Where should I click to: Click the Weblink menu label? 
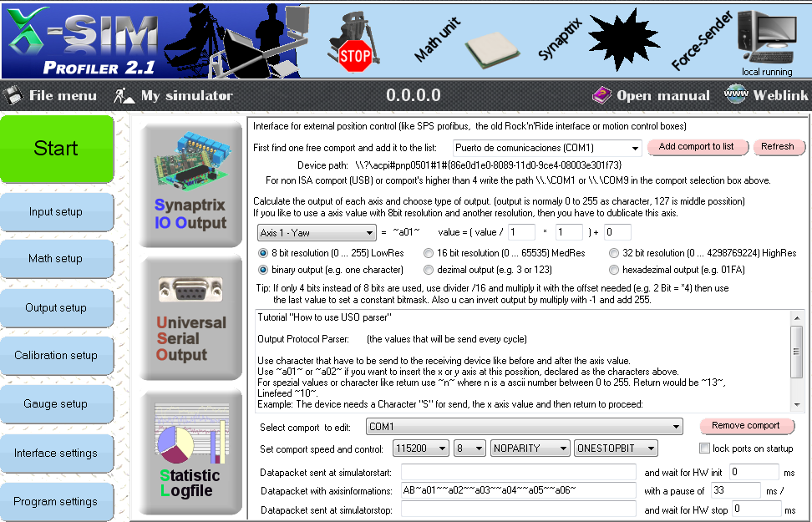pyautogui.click(x=780, y=96)
